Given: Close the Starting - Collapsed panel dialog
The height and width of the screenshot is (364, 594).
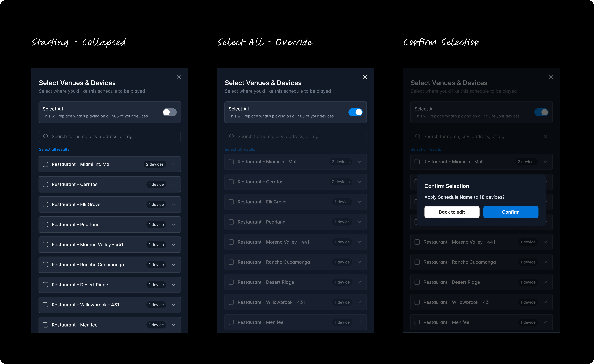Looking at the screenshot, I should tap(179, 77).
